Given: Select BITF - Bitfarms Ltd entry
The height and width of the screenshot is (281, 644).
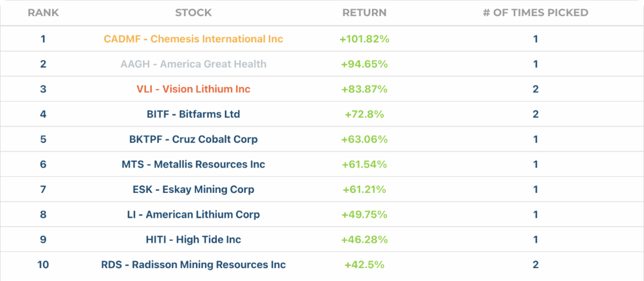Looking at the screenshot, I should [193, 114].
